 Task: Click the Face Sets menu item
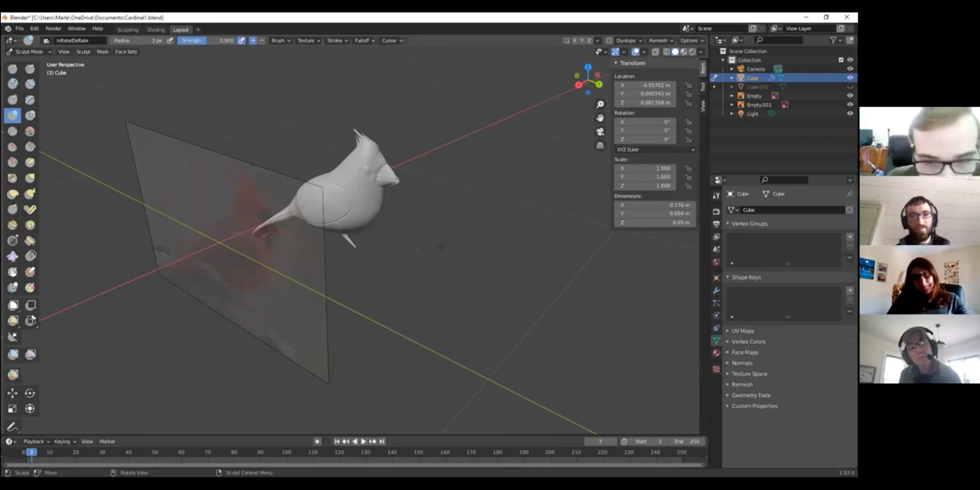point(126,51)
